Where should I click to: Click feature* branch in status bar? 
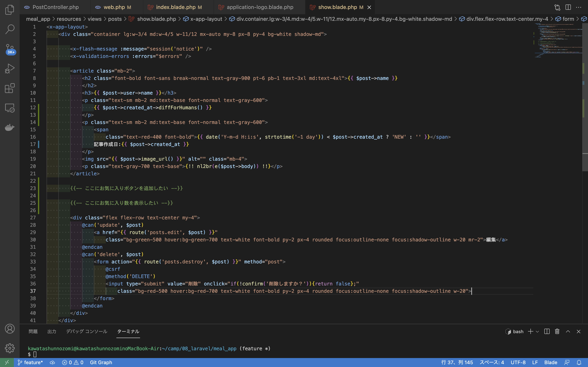tap(30, 362)
